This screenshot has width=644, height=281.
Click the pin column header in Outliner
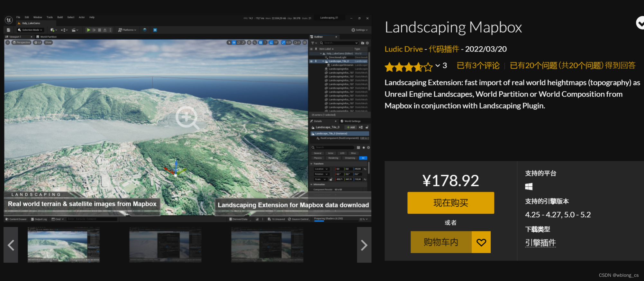(316, 49)
